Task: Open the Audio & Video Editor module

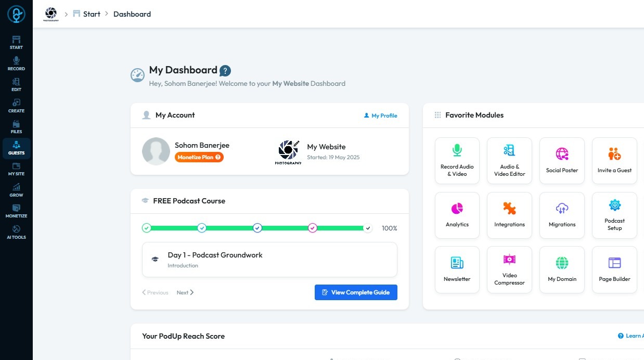Action: click(x=509, y=160)
